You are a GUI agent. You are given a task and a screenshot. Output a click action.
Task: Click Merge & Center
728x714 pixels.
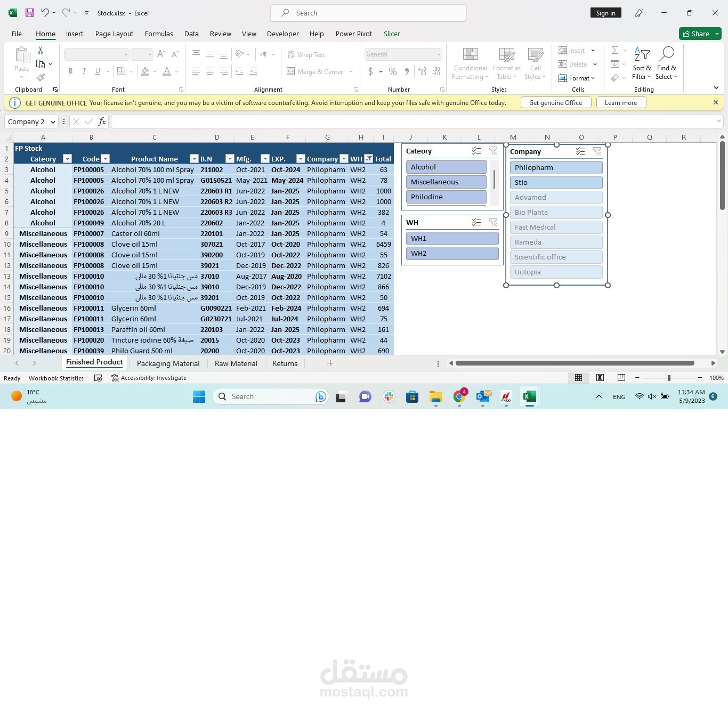coord(315,71)
